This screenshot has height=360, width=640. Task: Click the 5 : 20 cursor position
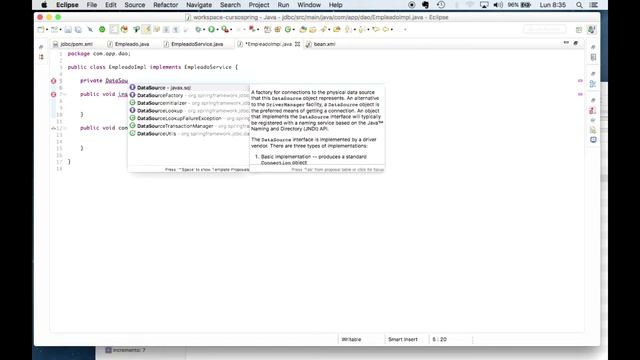440,339
